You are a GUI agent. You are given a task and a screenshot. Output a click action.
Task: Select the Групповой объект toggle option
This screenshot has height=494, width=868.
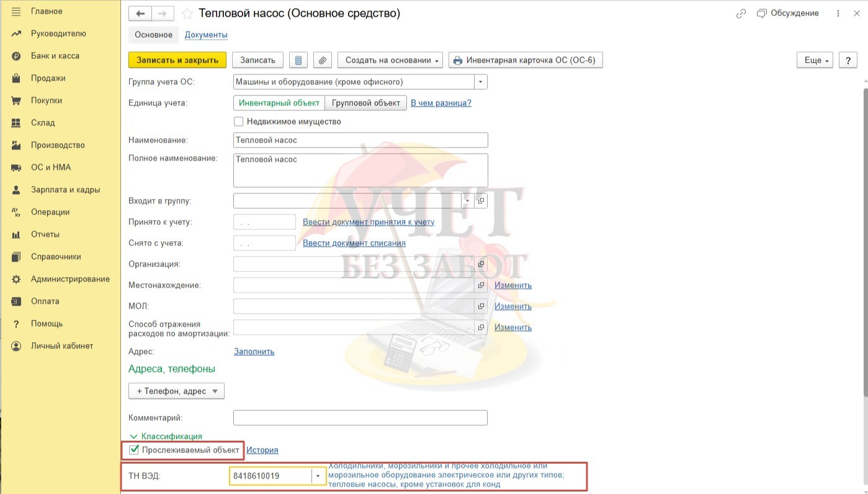click(x=366, y=103)
